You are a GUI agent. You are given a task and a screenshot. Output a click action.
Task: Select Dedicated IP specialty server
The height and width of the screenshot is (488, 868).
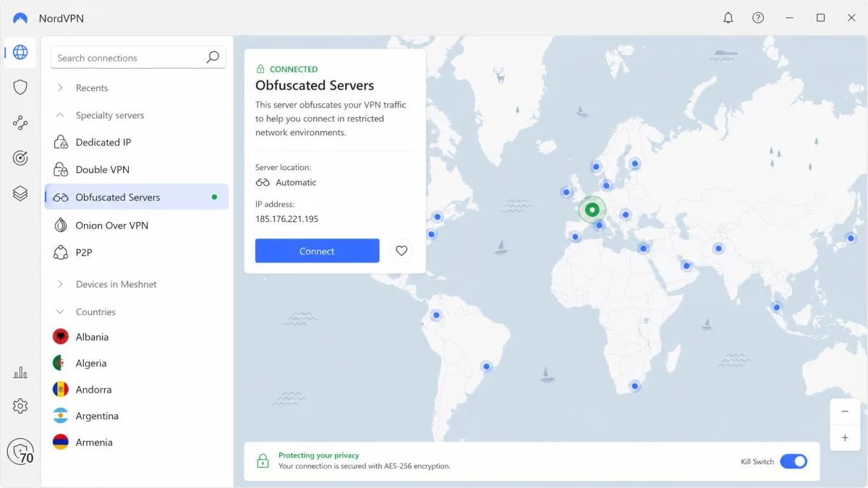tap(137, 142)
